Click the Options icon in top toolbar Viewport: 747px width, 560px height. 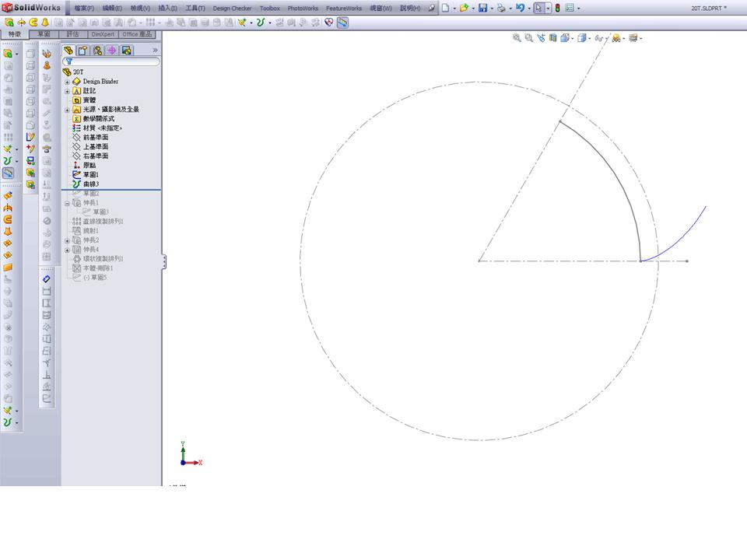[x=570, y=8]
